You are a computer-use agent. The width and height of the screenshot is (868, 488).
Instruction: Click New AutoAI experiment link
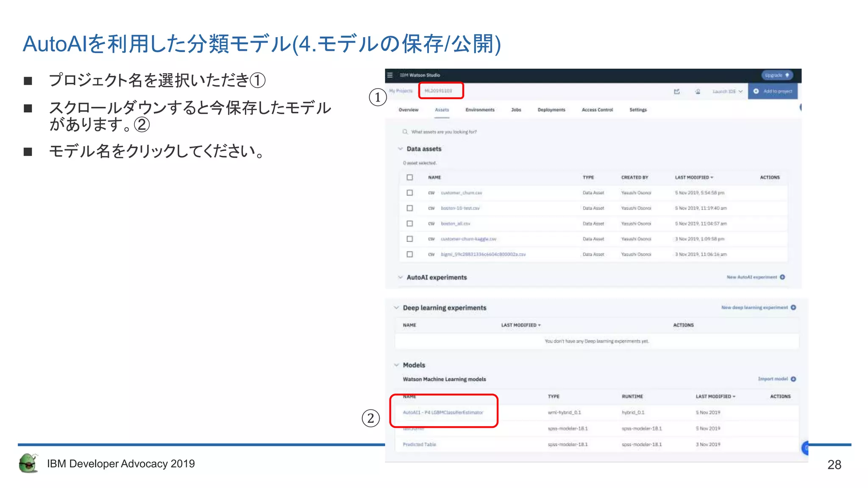point(752,277)
